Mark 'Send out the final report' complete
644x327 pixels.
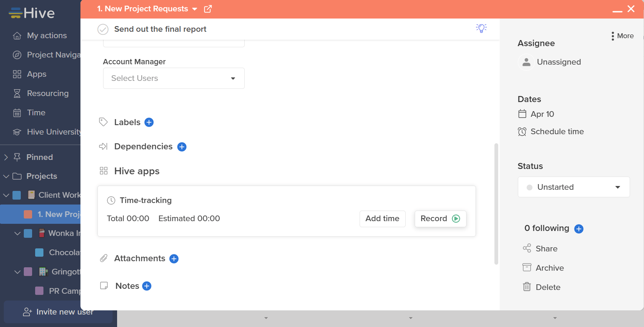103,29
